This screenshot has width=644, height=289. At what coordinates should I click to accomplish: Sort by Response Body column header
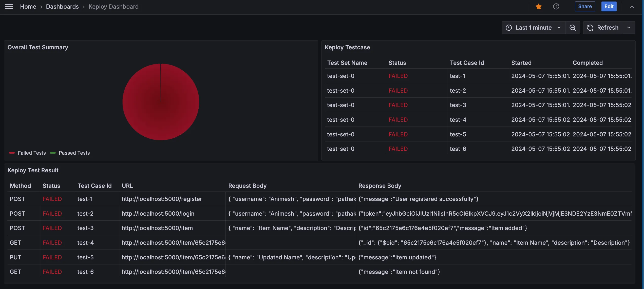380,186
